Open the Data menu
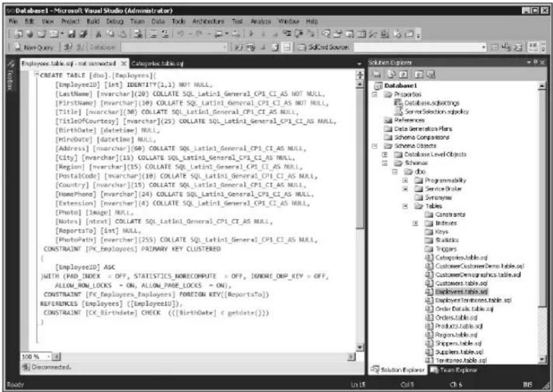This screenshot has height=392, width=553. click(158, 21)
